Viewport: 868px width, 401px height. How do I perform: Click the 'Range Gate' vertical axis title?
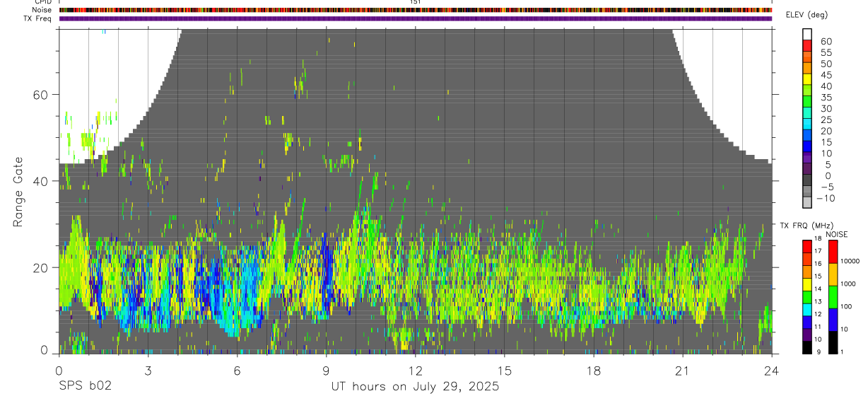click(x=17, y=192)
